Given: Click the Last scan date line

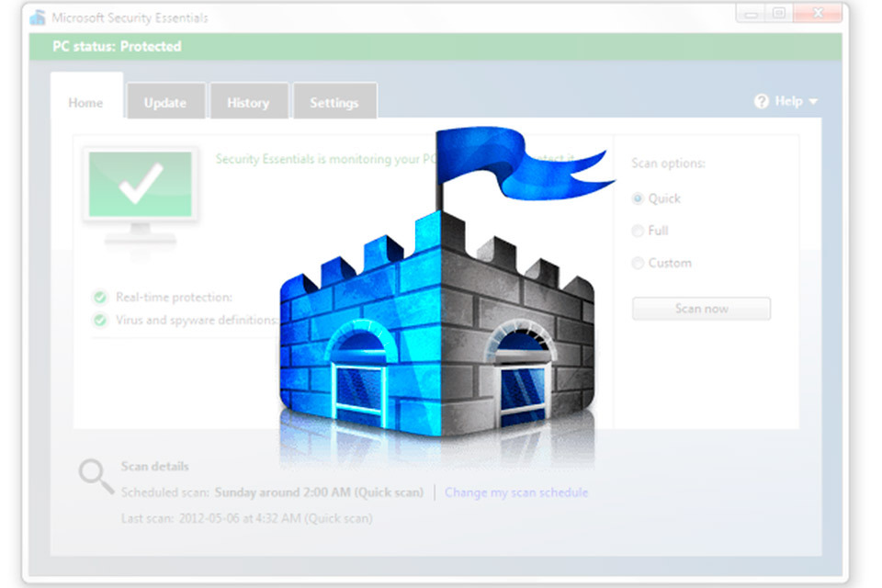Looking at the screenshot, I should (247, 518).
